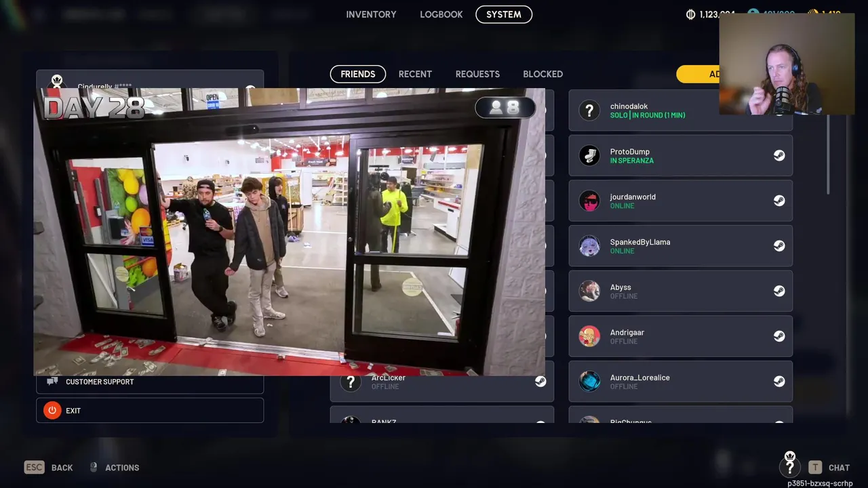868x488 pixels.
Task: Click the Steam icon on SpankedByLlama's row
Action: coord(779,246)
